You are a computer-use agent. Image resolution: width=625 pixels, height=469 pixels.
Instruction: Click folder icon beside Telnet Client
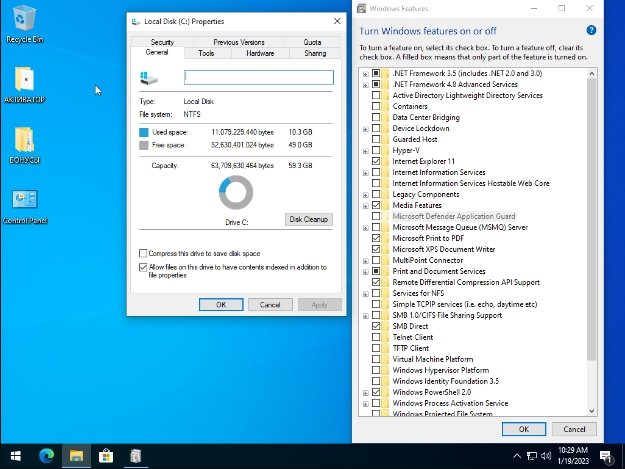pos(385,337)
